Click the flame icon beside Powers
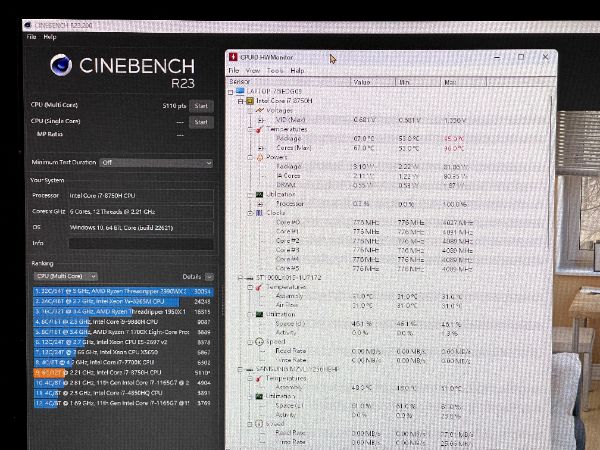 pos(259,157)
